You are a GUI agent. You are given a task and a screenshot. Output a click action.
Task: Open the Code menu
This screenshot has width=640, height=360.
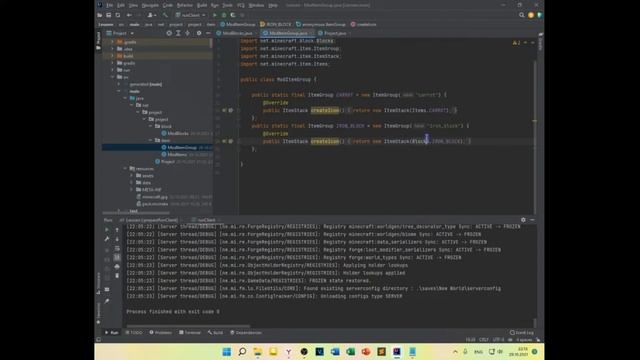click(168, 5)
